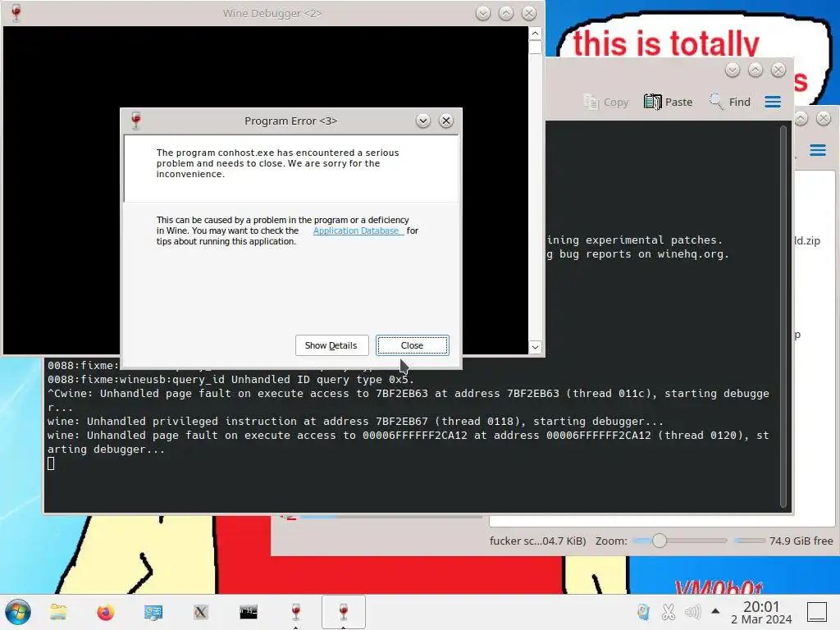Open the start menu orb on taskbar
Screen dimensions: 840x630
pos(18,612)
